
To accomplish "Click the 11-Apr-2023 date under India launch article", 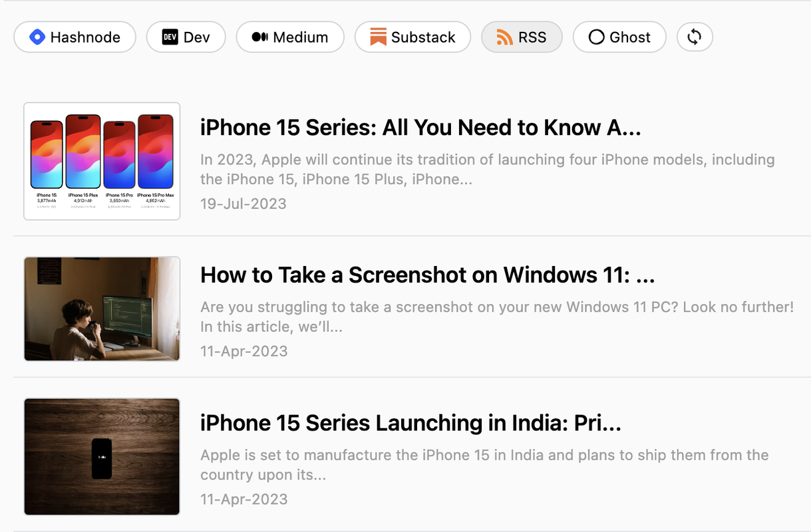I will (x=244, y=499).
